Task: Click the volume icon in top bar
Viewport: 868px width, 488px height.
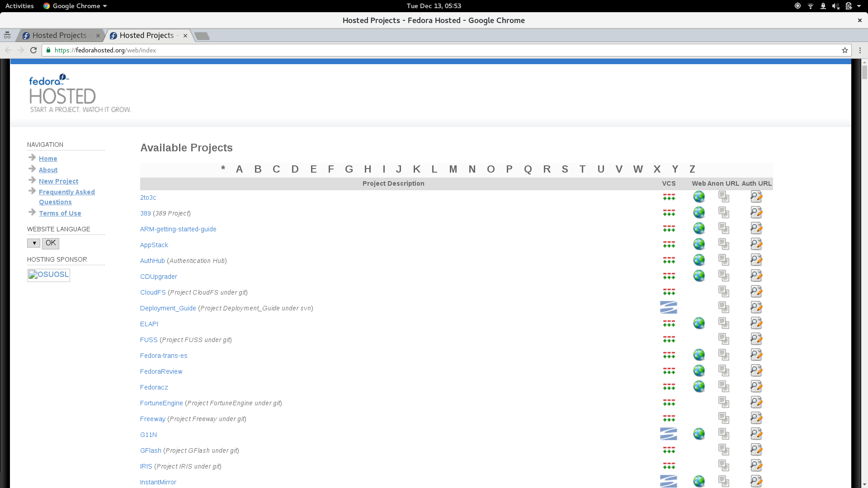Action: click(835, 6)
